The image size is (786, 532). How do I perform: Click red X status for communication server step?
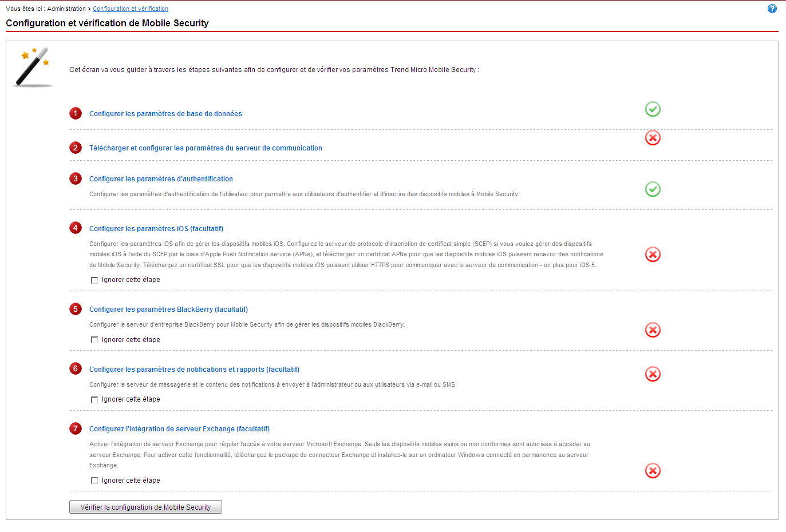pos(653,138)
